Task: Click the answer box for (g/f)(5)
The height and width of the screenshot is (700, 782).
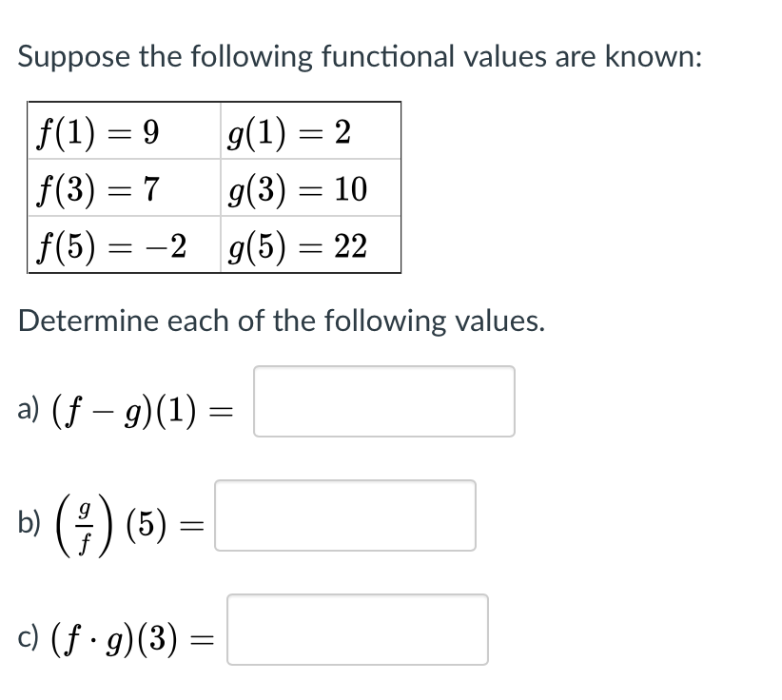Action: click(x=345, y=516)
